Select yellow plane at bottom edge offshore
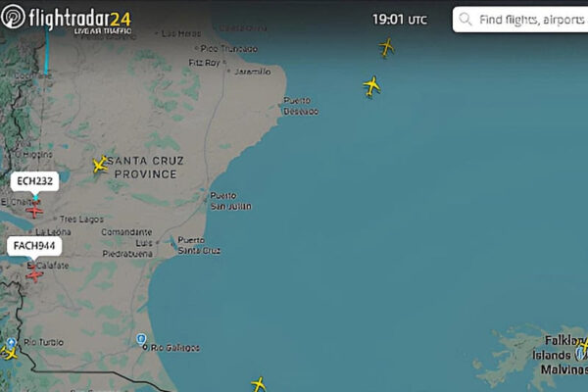Image resolution: width=588 pixels, height=392 pixels. point(259,384)
